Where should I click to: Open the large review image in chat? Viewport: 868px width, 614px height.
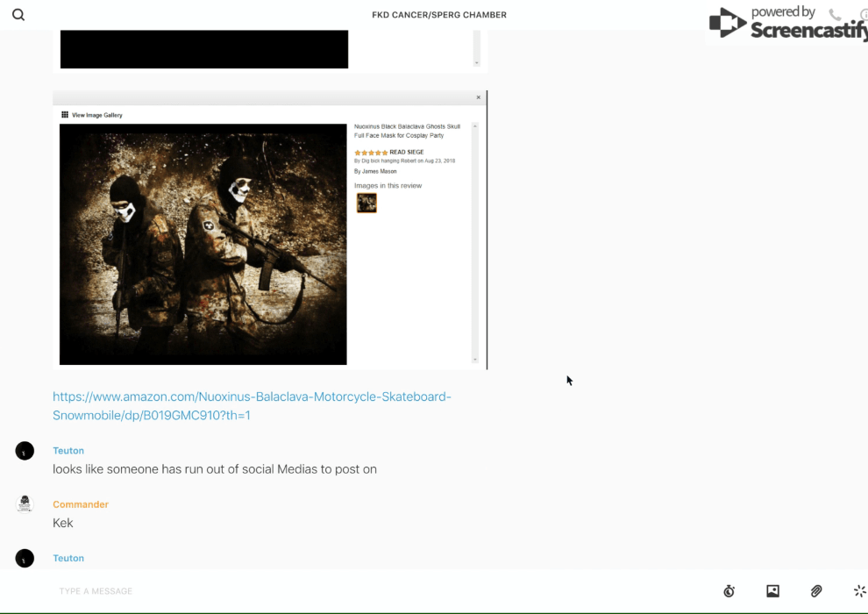coord(203,244)
